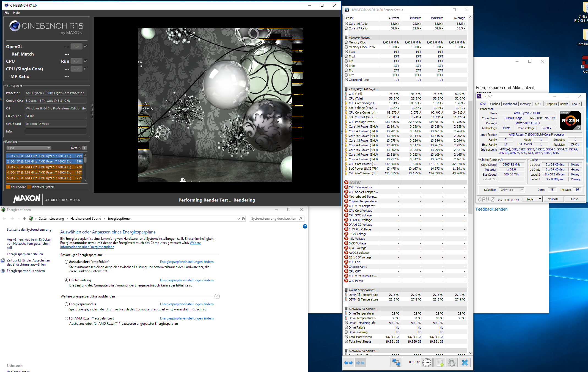Viewport: 588px width, 372px height.
Task: Click HWiNFO expand columns arrows icon
Action: click(x=348, y=363)
